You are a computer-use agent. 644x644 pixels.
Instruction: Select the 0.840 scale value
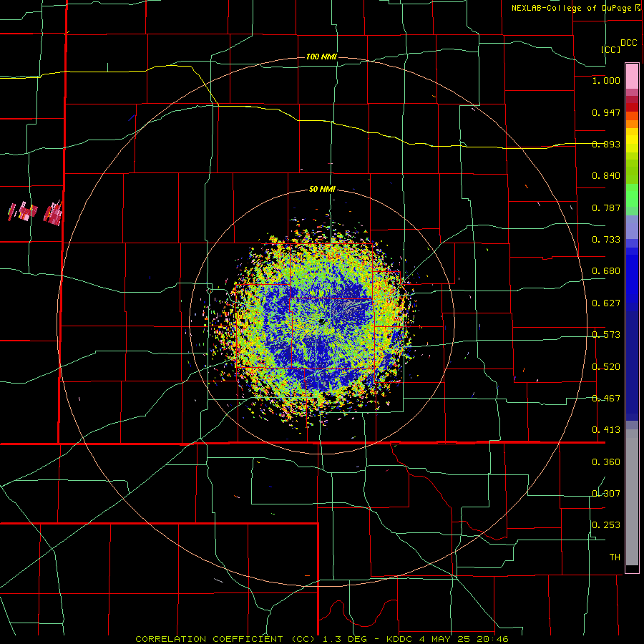[x=606, y=176]
